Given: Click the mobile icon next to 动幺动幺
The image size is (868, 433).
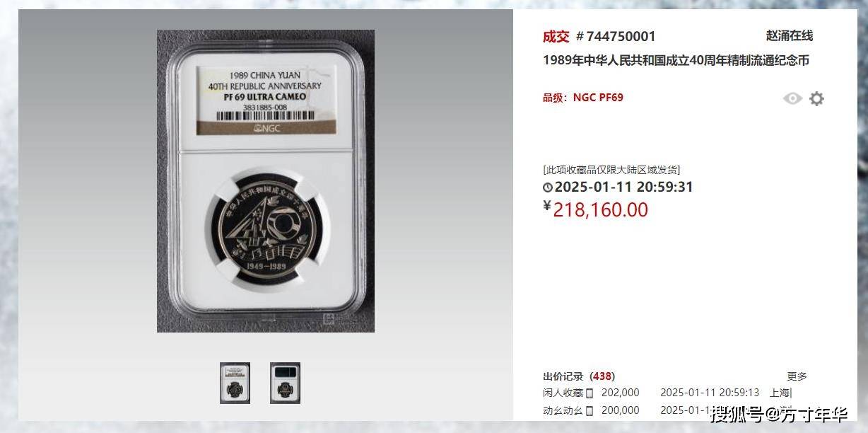Looking at the screenshot, I should (x=590, y=411).
